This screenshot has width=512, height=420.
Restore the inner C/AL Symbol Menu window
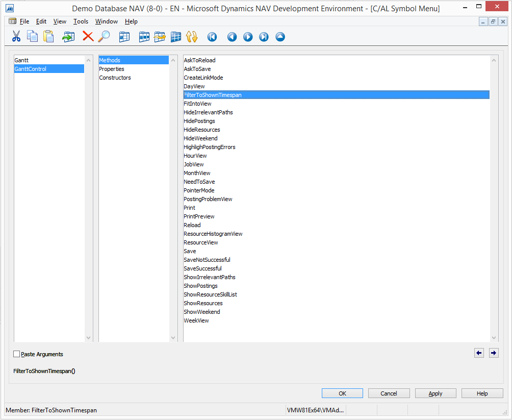[493, 22]
